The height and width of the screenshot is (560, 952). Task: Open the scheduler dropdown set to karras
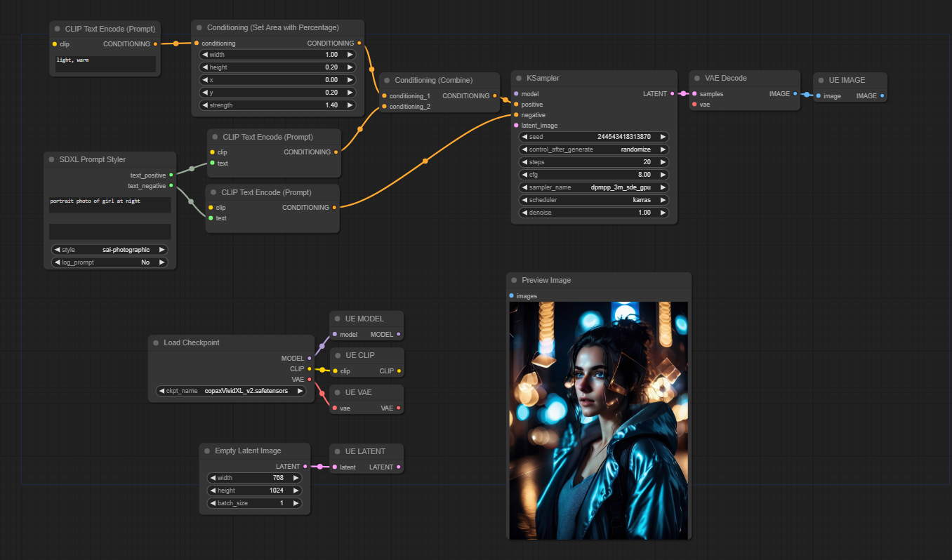pyautogui.click(x=593, y=200)
